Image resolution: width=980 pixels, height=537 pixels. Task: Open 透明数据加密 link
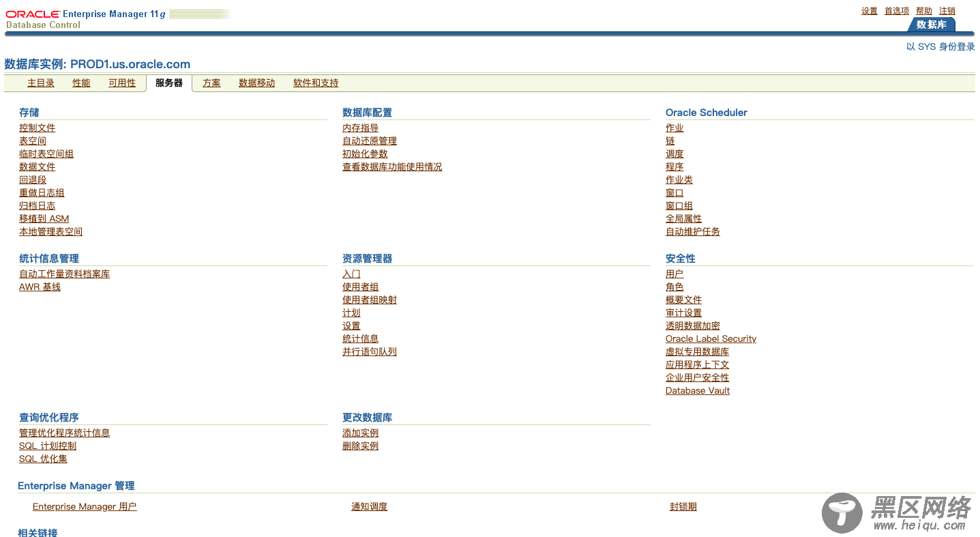693,326
